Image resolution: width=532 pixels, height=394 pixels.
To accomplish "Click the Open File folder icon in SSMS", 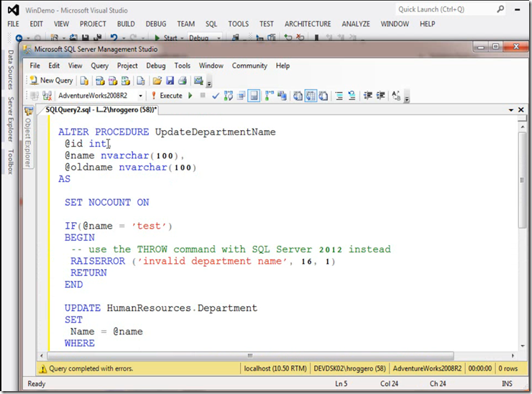I will tap(157, 81).
